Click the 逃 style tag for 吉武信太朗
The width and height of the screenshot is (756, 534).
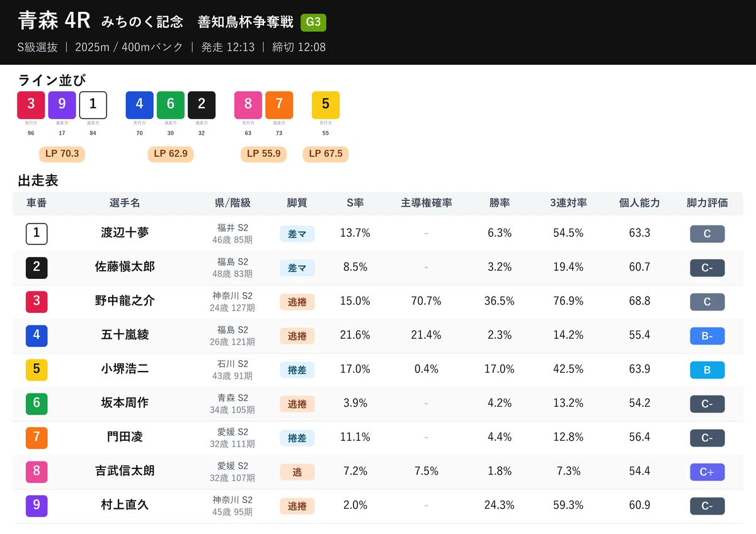coord(297,472)
